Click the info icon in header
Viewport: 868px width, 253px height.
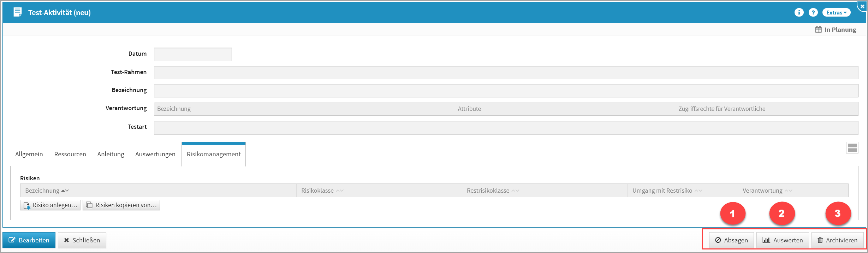tap(799, 12)
